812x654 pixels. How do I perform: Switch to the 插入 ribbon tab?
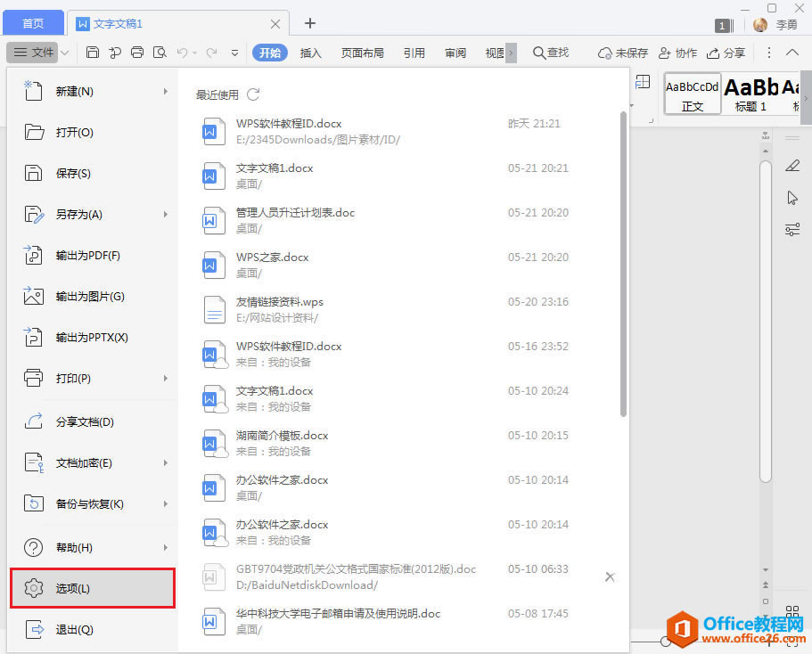311,53
